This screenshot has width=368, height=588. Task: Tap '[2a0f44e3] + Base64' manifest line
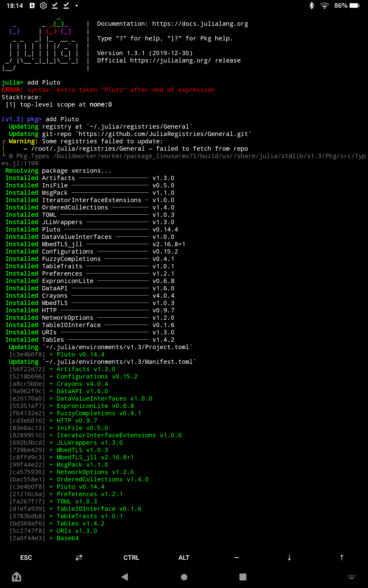point(44,538)
